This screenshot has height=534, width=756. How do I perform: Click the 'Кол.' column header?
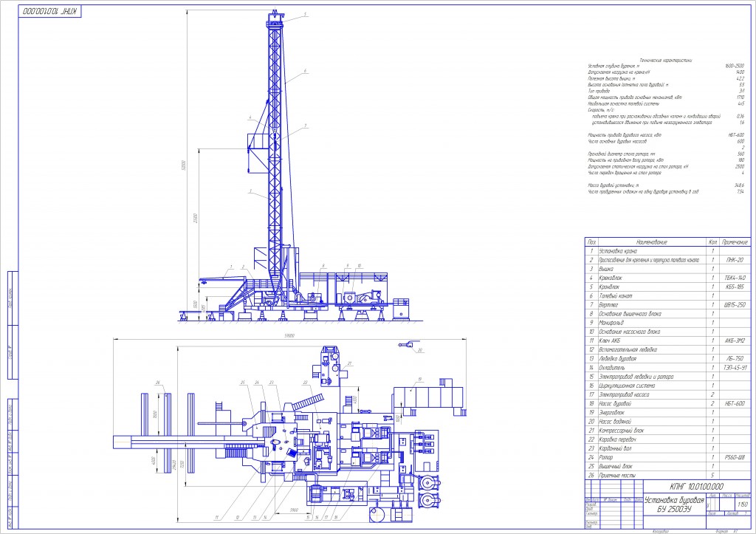click(x=712, y=242)
